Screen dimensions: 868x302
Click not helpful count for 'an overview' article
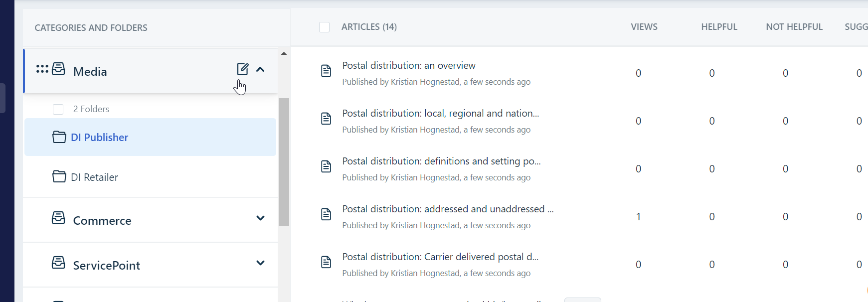click(786, 73)
